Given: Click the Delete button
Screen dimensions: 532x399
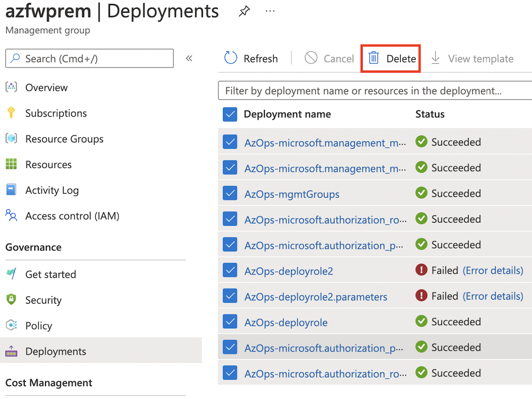Looking at the screenshot, I should click(391, 58).
